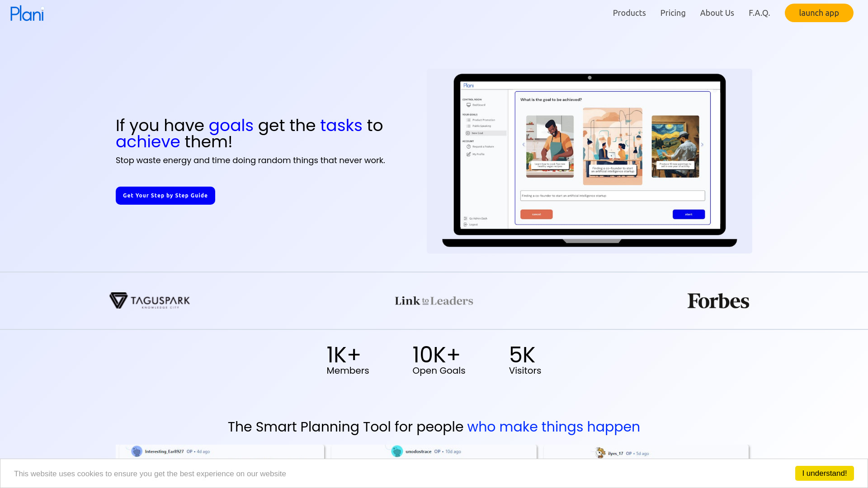Viewport: 868px width, 488px height.
Task: Click the launch app button
Action: pyautogui.click(x=819, y=13)
